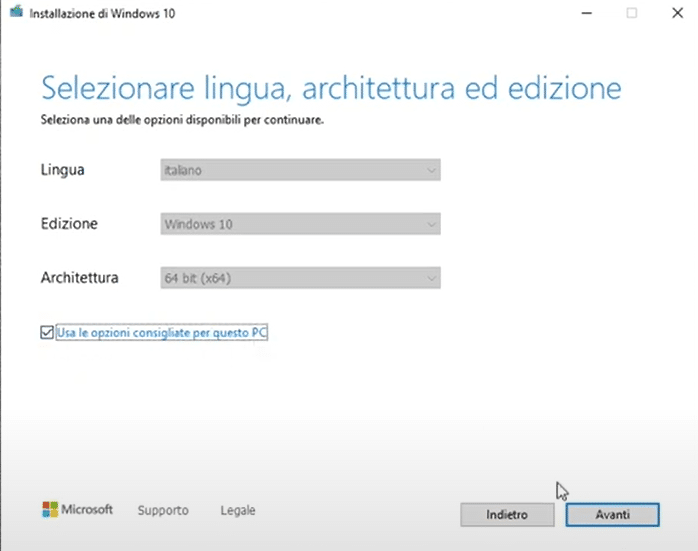Open the Edizione dropdown

click(x=300, y=224)
